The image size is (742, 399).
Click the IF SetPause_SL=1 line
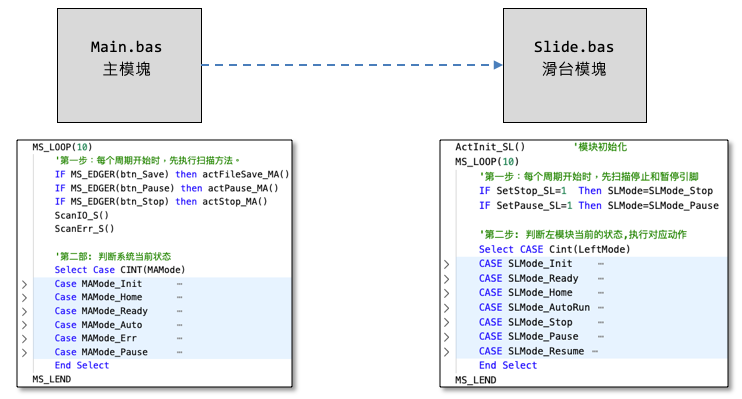pos(599,205)
